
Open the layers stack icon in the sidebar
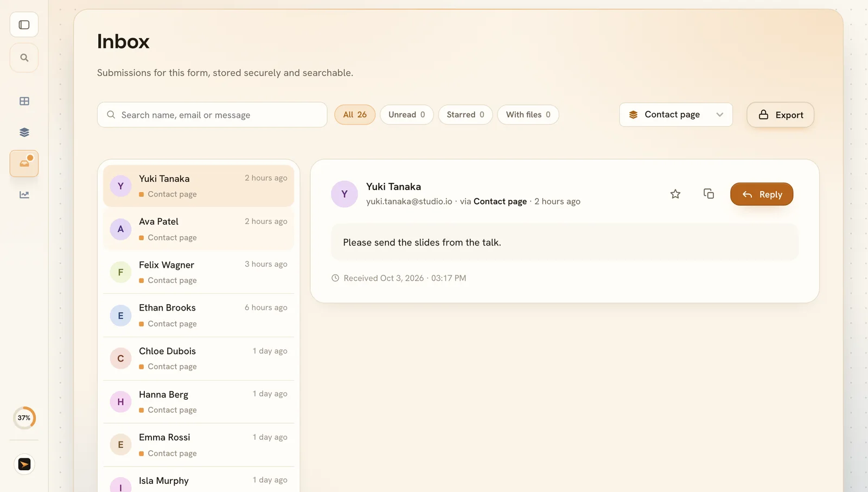pyautogui.click(x=24, y=132)
